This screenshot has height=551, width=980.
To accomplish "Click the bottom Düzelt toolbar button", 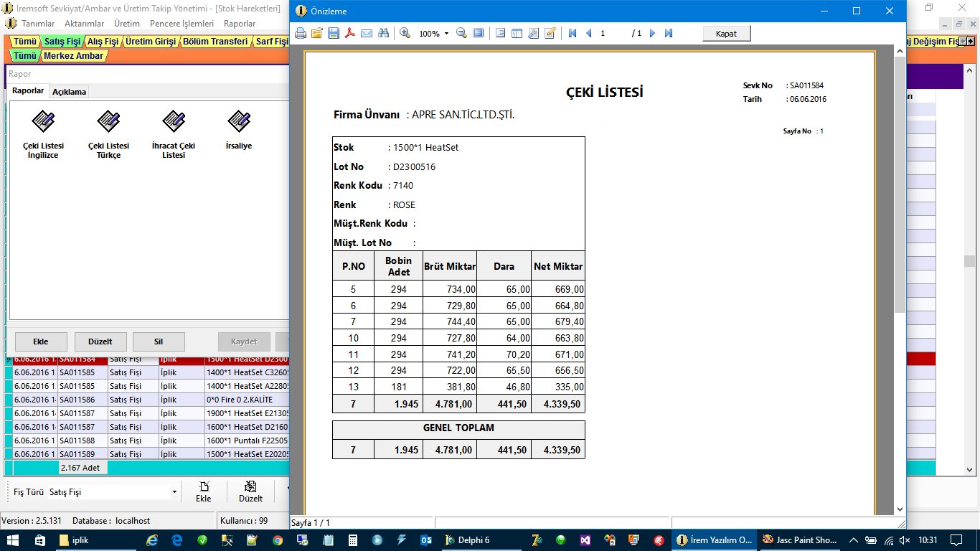I will 250,492.
